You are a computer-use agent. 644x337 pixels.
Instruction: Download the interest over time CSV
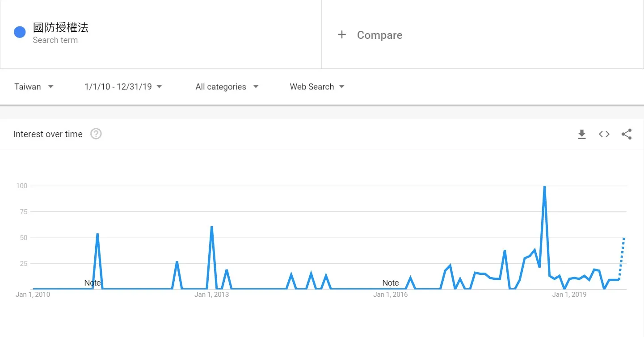[x=582, y=134]
